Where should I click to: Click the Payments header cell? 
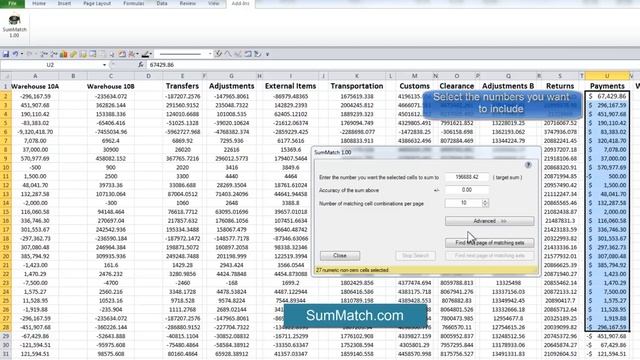607,86
